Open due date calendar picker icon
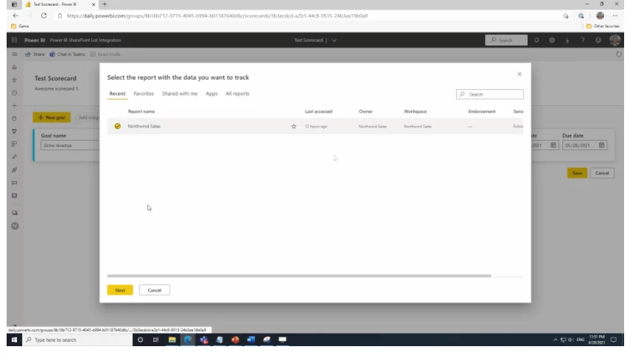The height and width of the screenshot is (355, 644). click(602, 145)
